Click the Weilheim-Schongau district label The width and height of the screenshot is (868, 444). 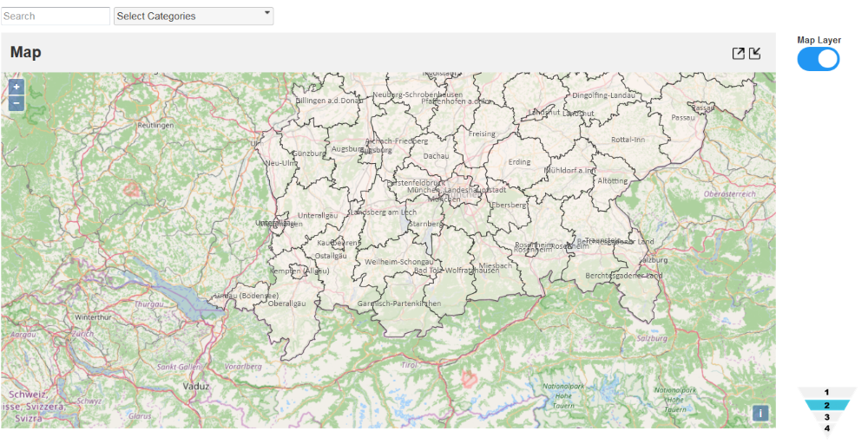[399, 262]
